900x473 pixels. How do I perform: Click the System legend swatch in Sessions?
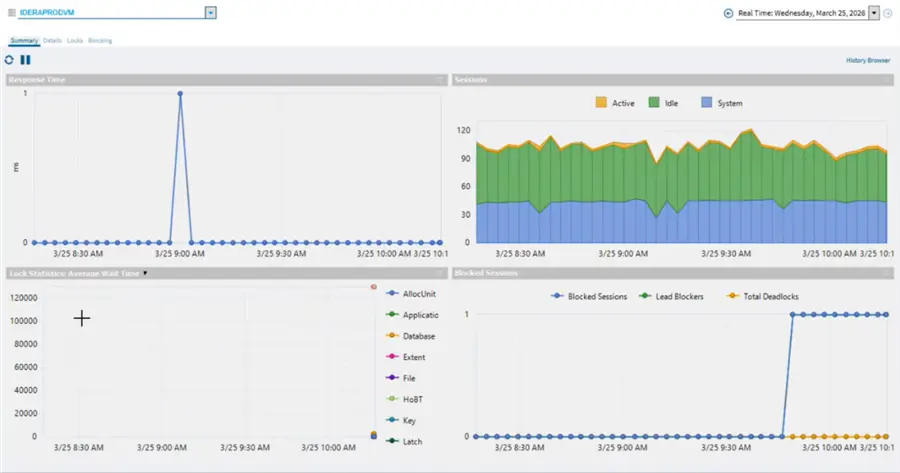[707, 103]
